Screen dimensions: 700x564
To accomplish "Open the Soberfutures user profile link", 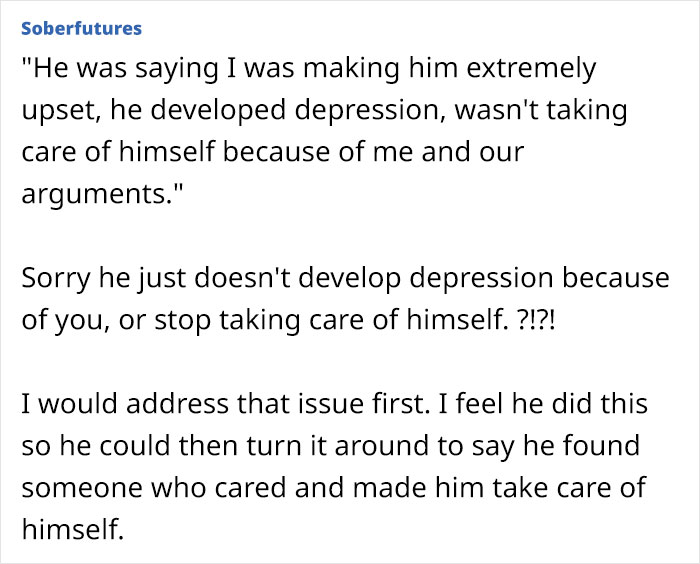I will click(x=81, y=27).
